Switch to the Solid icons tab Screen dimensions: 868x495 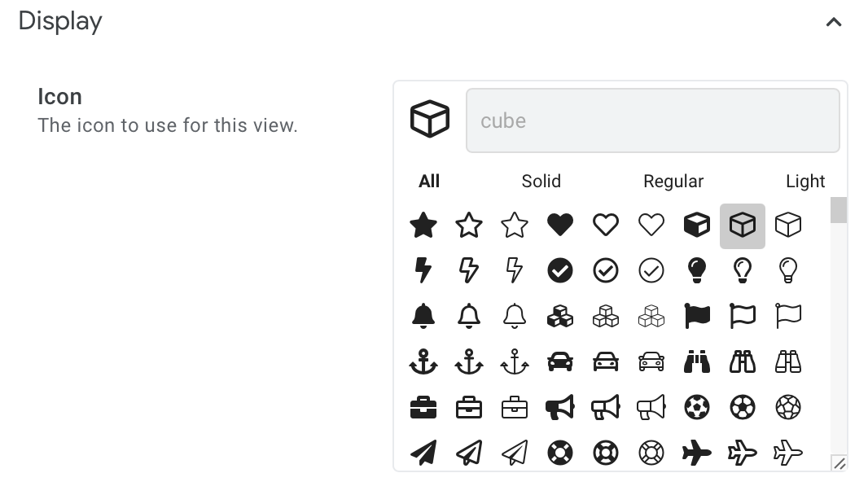coord(541,182)
